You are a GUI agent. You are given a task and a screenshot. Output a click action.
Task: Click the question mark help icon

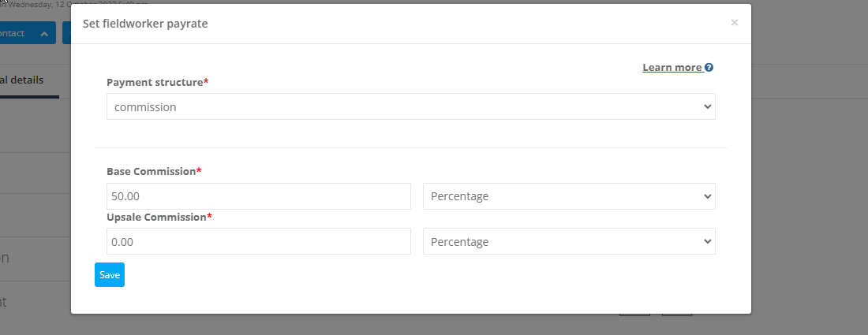point(709,68)
